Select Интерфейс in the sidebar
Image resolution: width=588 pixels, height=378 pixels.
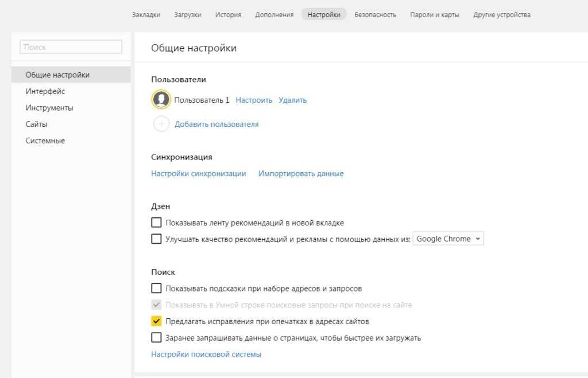coord(45,91)
